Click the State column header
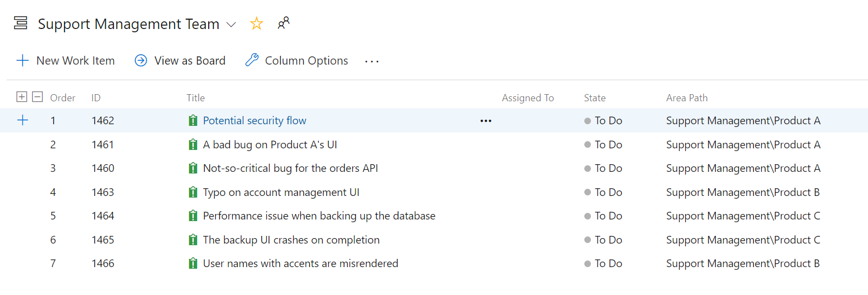This screenshot has width=868, height=295. click(x=595, y=98)
